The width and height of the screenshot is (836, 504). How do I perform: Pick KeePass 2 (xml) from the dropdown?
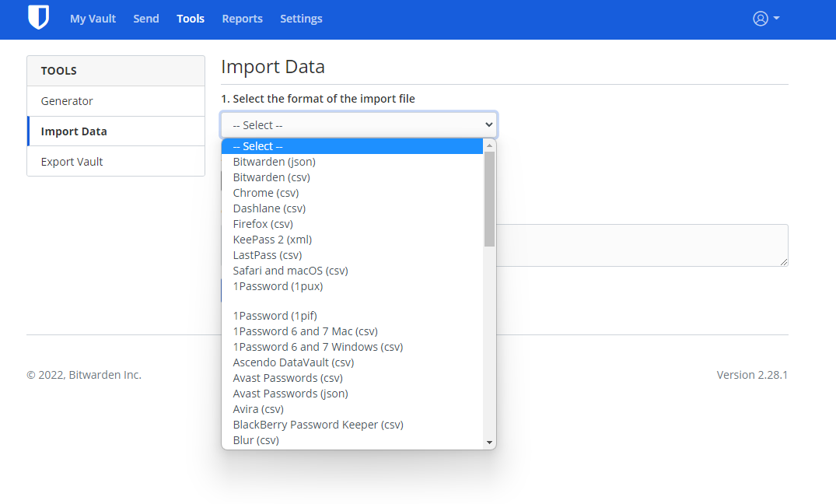point(272,239)
